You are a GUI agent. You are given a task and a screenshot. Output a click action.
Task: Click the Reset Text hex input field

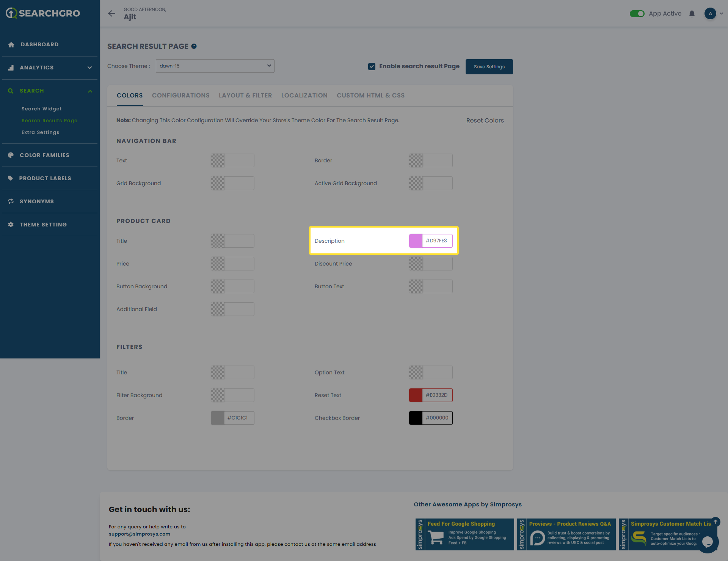437,395
